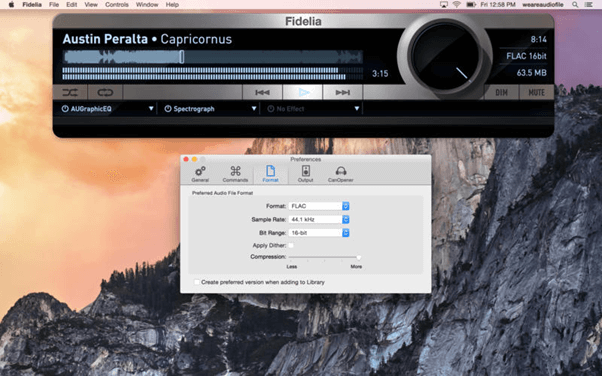Open the Apple menu

pos(11,5)
